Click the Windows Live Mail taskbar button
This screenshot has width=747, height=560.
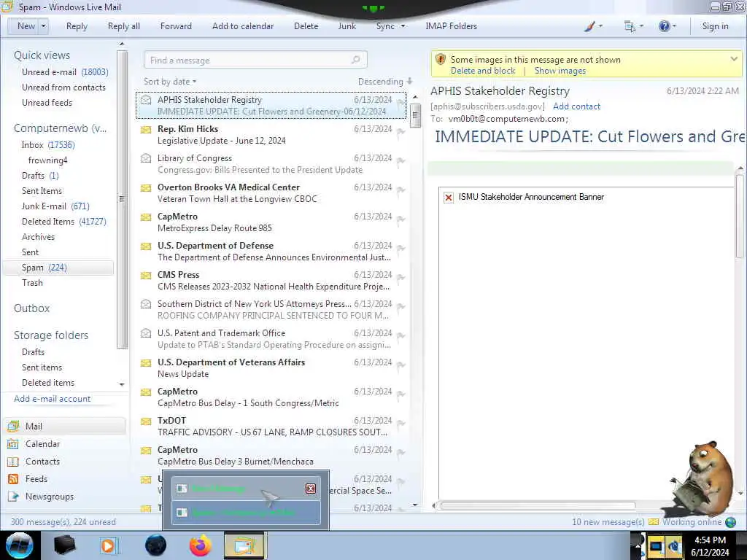[x=244, y=545]
